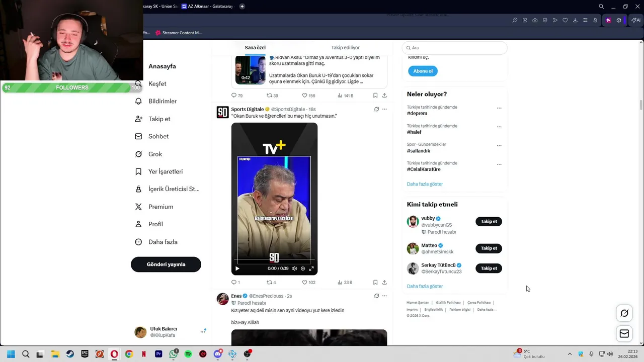Screen dimensions: 644x362
Task: Open a new browser tab with plus
Action: tap(242, 7)
